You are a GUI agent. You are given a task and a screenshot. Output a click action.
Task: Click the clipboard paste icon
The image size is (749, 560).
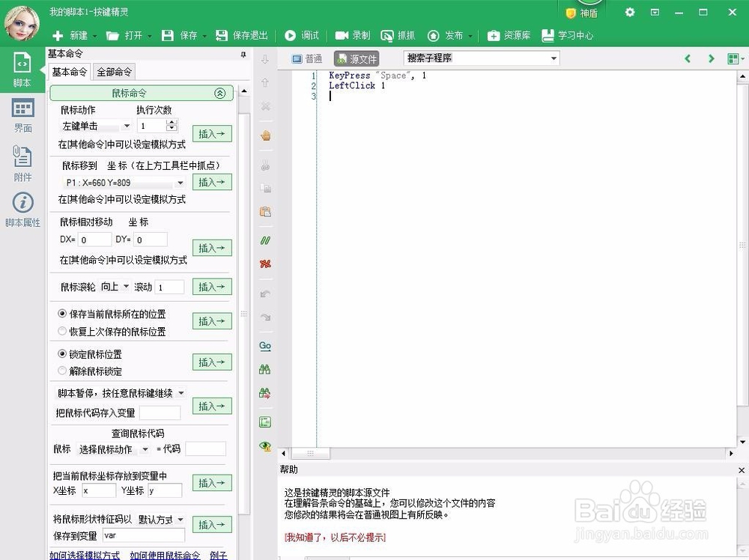pos(265,211)
